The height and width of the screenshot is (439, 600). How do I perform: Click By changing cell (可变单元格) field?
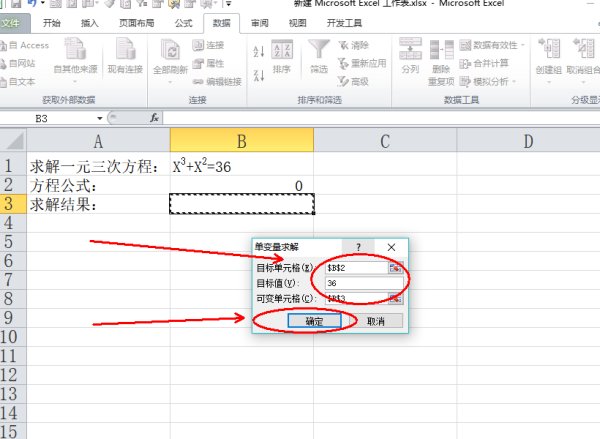pos(357,298)
